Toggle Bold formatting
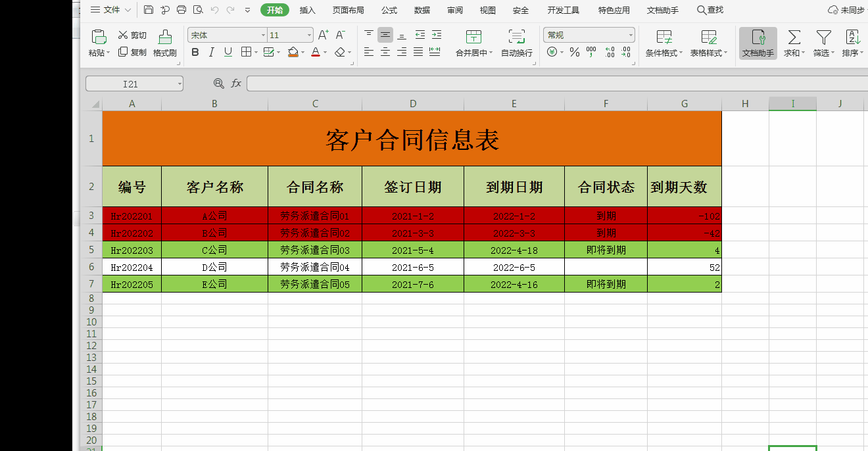The height and width of the screenshot is (451, 868). click(x=195, y=52)
